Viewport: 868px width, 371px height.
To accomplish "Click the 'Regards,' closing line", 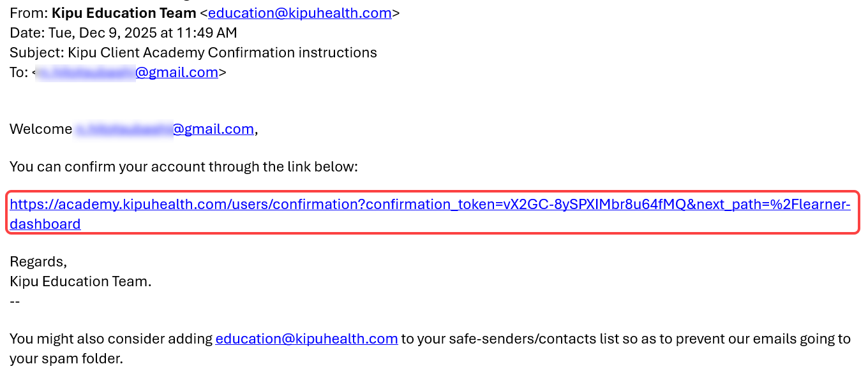I will [38, 262].
